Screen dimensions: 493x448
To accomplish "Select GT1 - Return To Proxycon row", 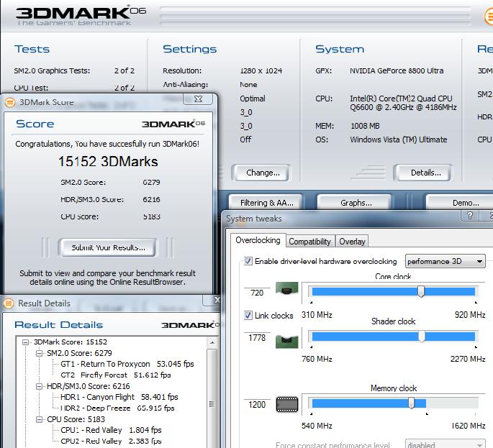I will click(x=127, y=364).
